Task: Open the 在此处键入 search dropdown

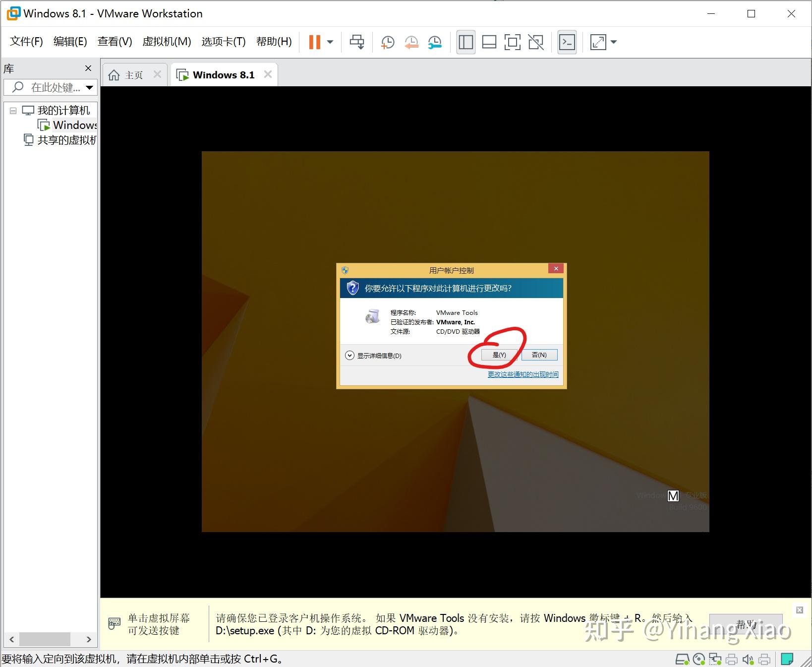Action: [x=90, y=88]
